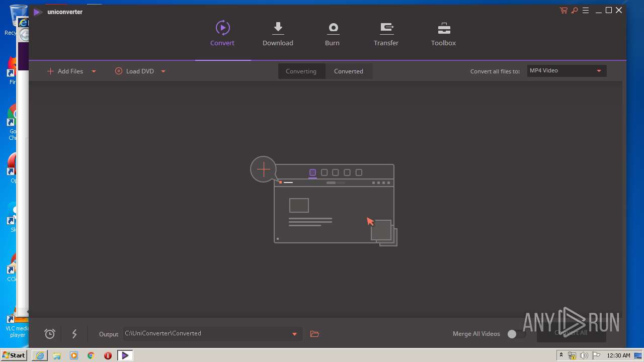Click the network tray icon
Screen dimensions: 644x362
coord(572,355)
